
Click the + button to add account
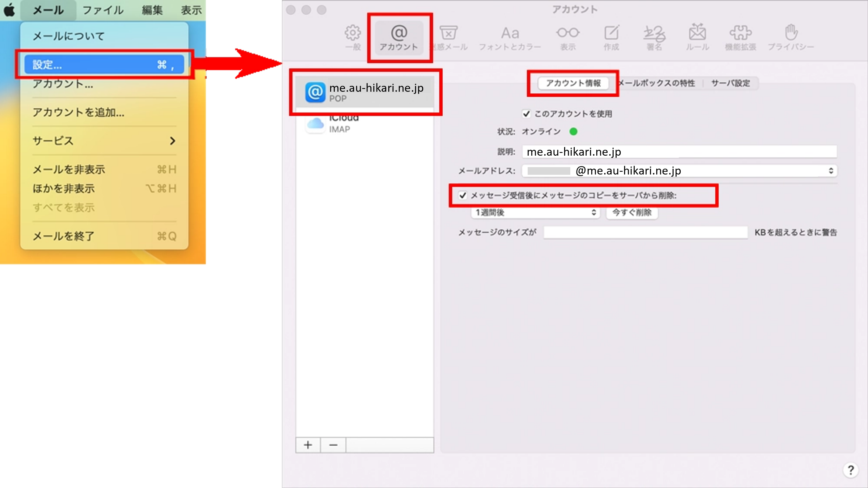308,444
